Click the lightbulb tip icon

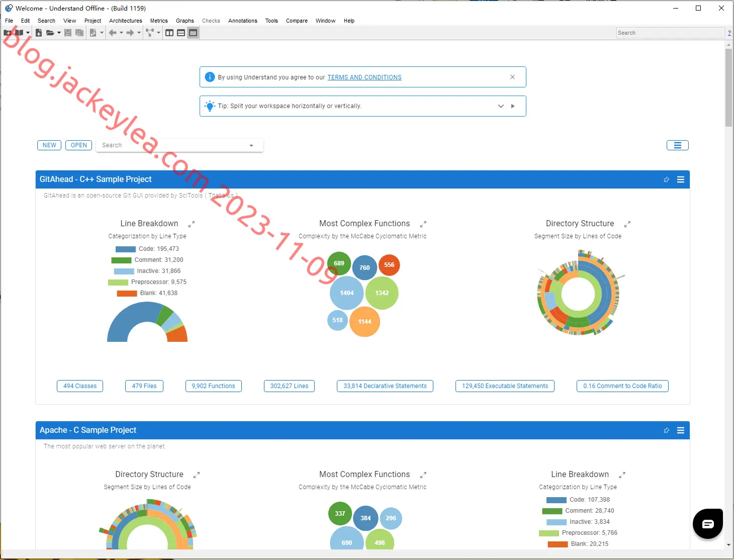click(210, 106)
